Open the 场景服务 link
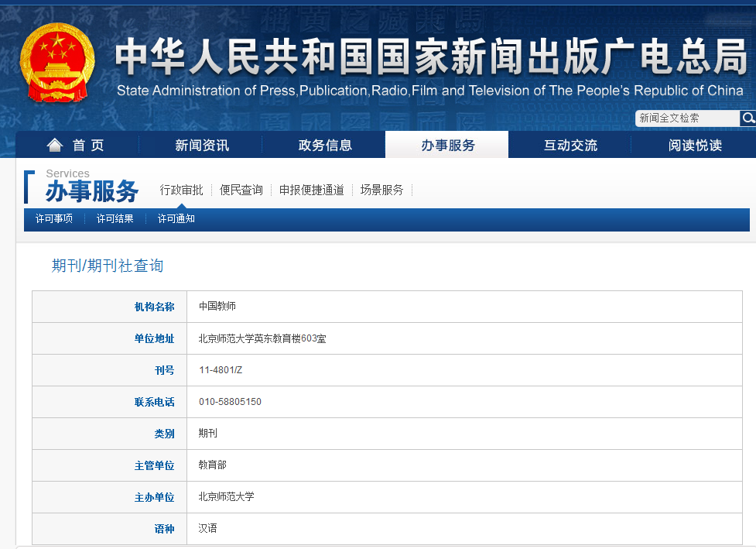Image resolution: width=756 pixels, height=549 pixels. pyautogui.click(x=381, y=190)
